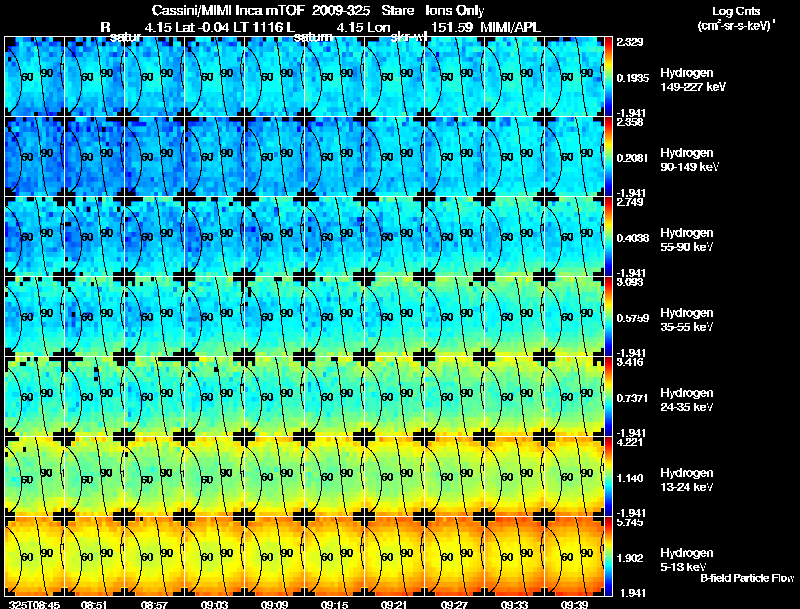Open the Hydrogen 13-24 keV image at 09:33
The height and width of the screenshot is (609, 800).
tap(514, 476)
